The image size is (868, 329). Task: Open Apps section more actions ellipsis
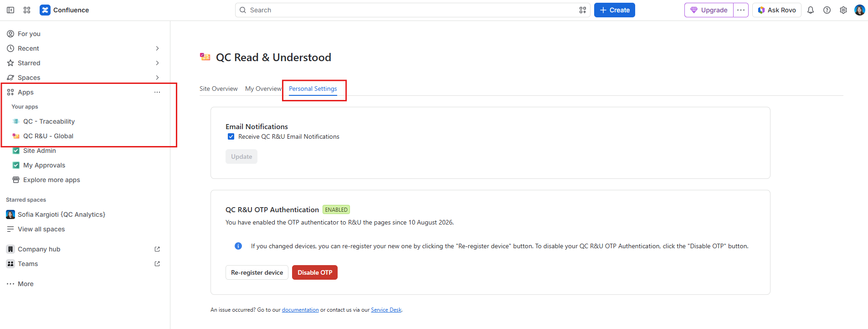coord(157,92)
